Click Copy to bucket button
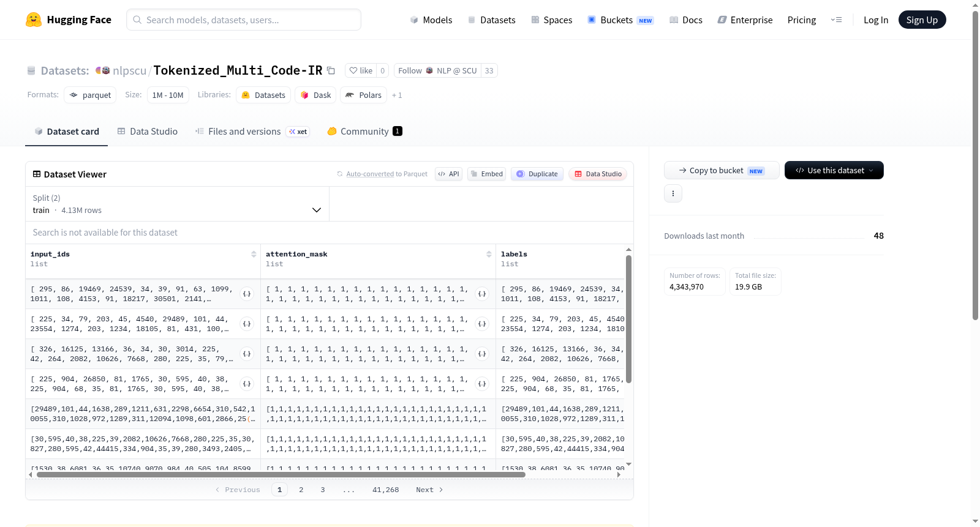Viewport: 980px width, 527px height. pyautogui.click(x=722, y=170)
